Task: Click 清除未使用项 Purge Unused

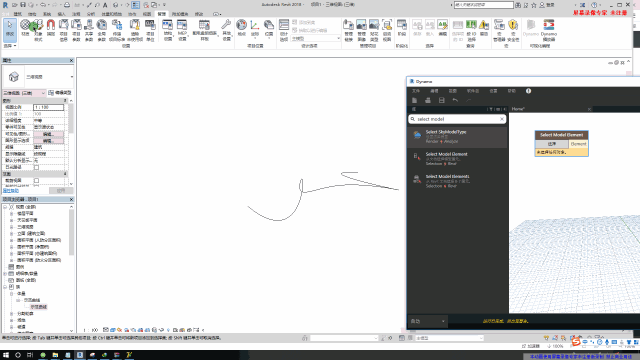Action: coord(135,30)
